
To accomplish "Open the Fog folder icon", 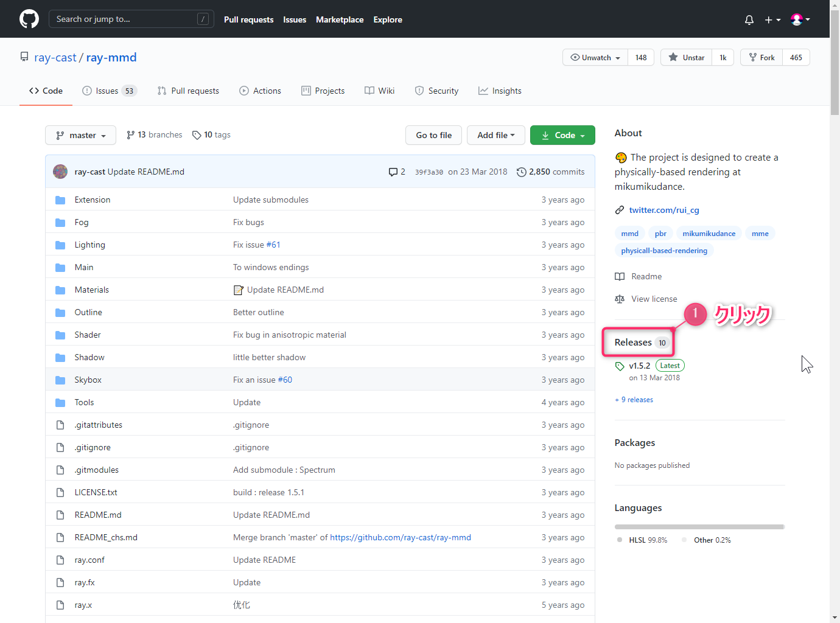I will pyautogui.click(x=60, y=222).
